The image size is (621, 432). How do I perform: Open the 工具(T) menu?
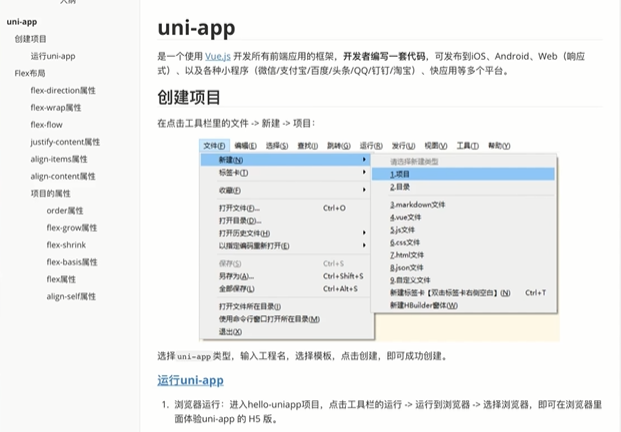point(468,146)
